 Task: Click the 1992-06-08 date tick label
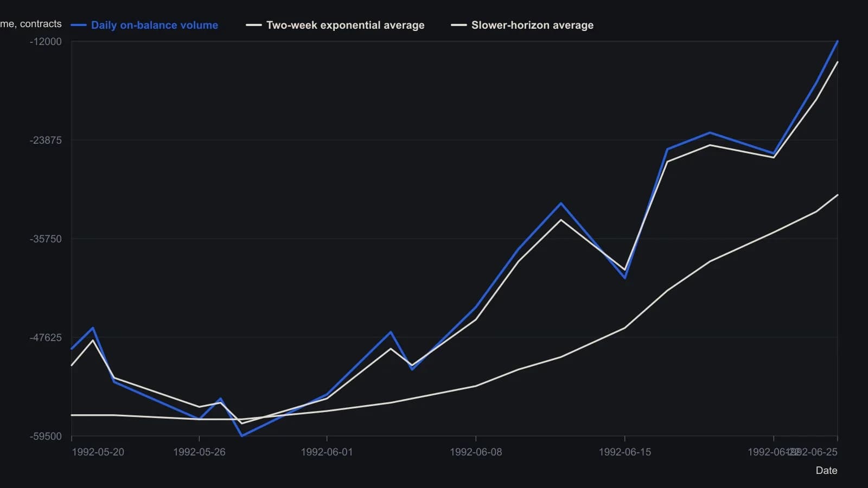click(476, 452)
